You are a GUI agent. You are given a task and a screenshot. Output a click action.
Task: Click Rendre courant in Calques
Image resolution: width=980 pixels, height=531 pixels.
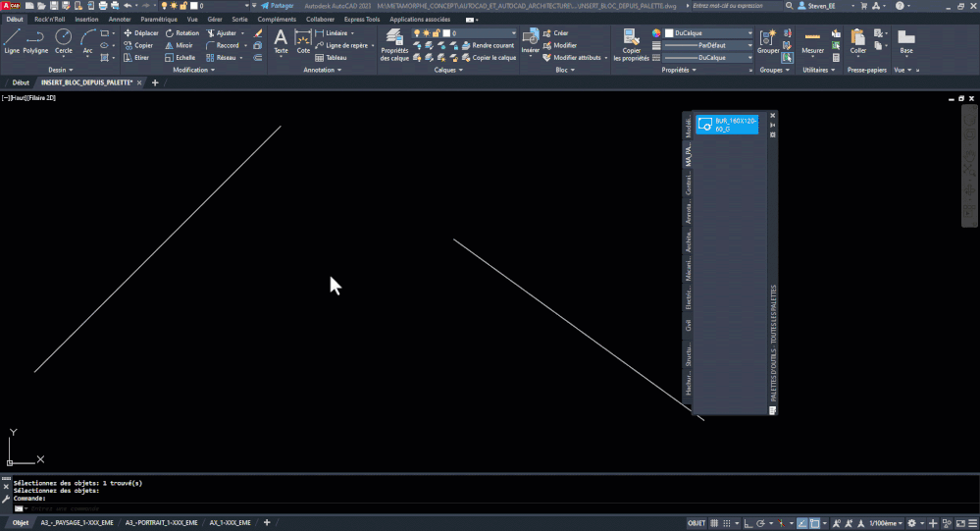488,46
